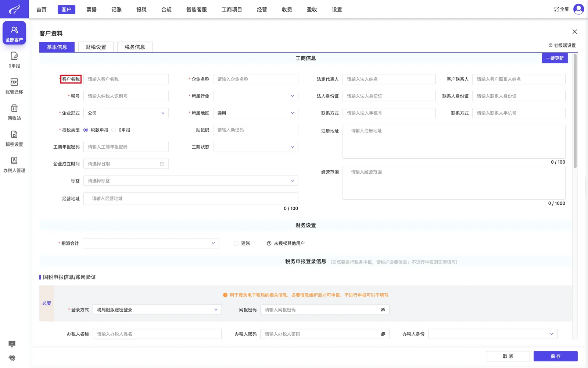Click the 一键更新 button
This screenshot has height=368, width=588.
pos(555,58)
